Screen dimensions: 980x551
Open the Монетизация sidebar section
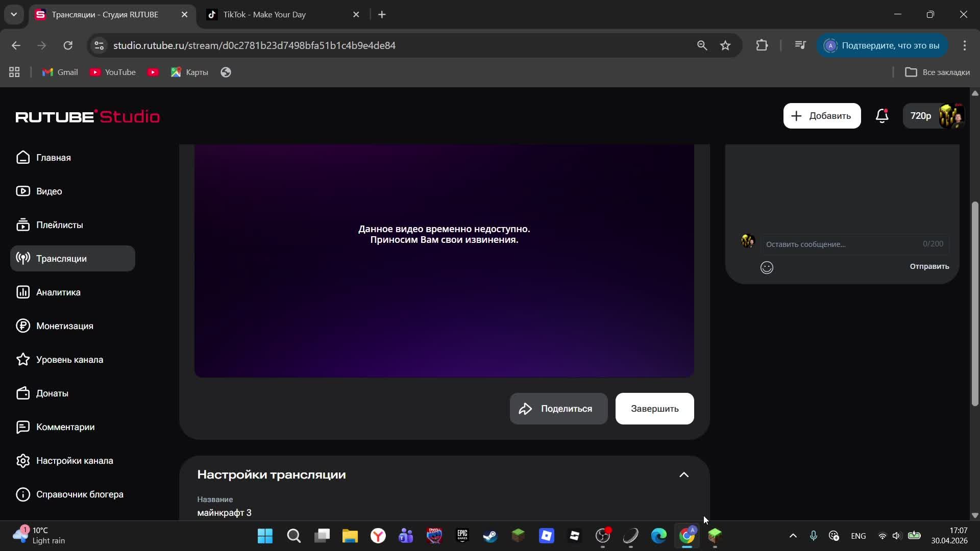(x=64, y=326)
